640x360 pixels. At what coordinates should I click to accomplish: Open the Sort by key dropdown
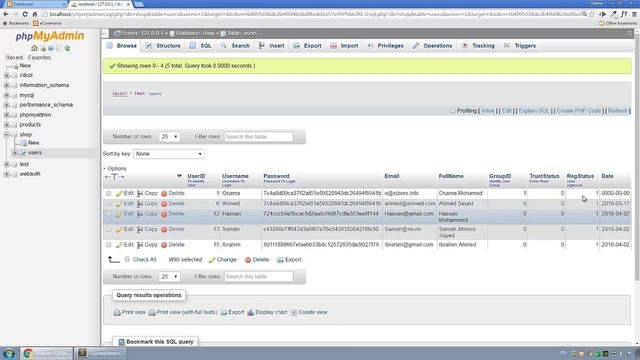tap(169, 154)
